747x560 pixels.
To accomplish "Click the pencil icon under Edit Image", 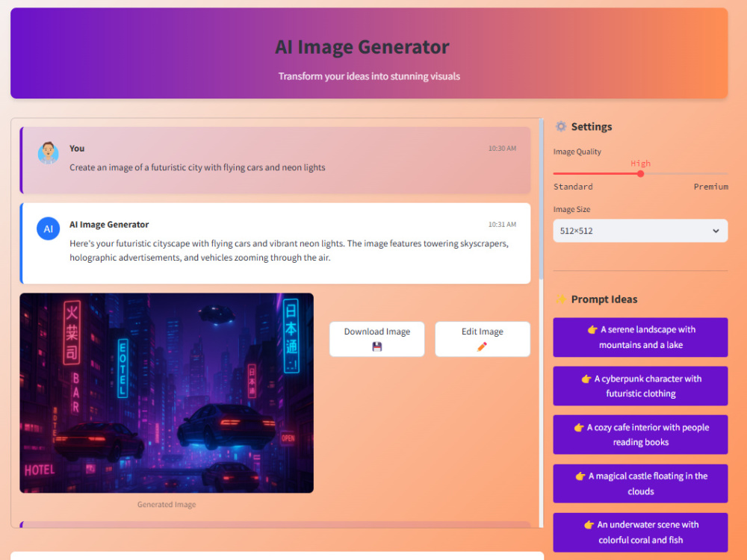I will pyautogui.click(x=482, y=346).
